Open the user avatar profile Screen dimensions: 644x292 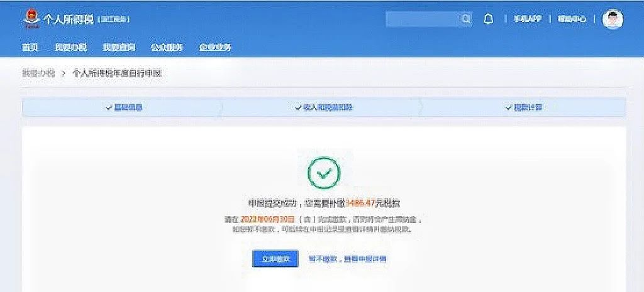pyautogui.click(x=613, y=19)
